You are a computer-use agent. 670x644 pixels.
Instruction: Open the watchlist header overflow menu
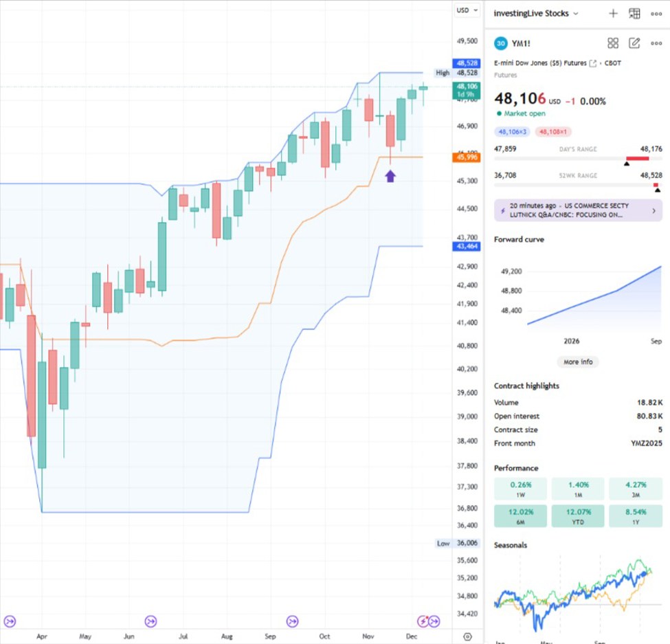(x=657, y=13)
